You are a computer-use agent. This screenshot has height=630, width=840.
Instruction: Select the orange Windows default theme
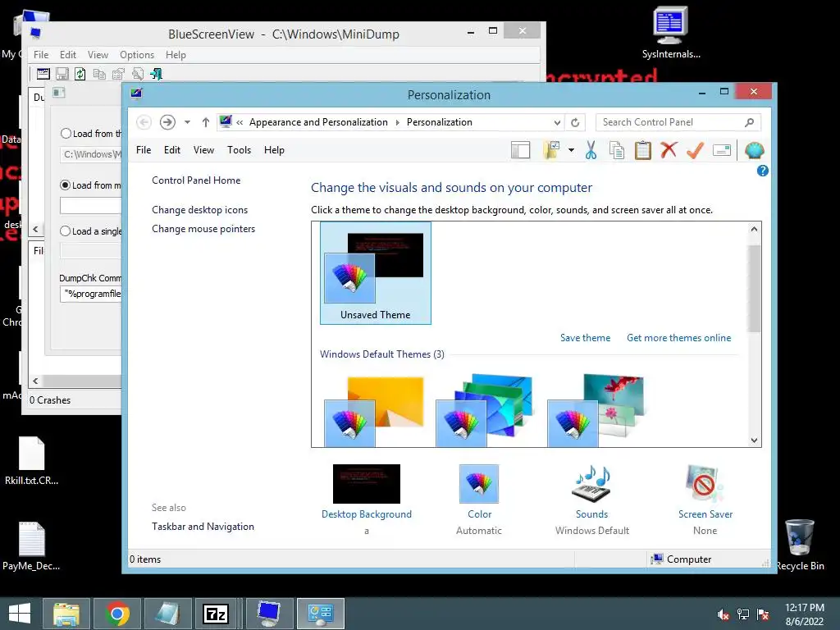(374, 410)
